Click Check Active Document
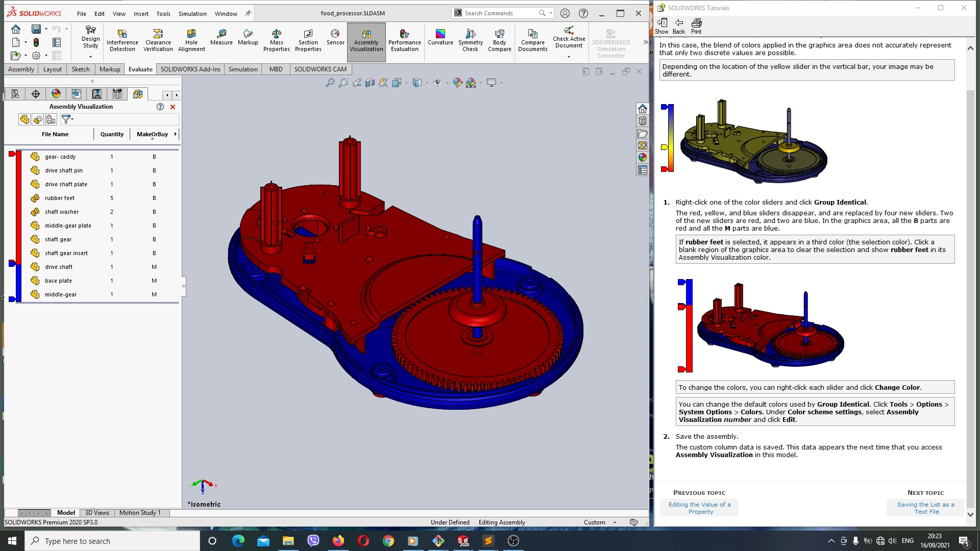 pos(569,38)
